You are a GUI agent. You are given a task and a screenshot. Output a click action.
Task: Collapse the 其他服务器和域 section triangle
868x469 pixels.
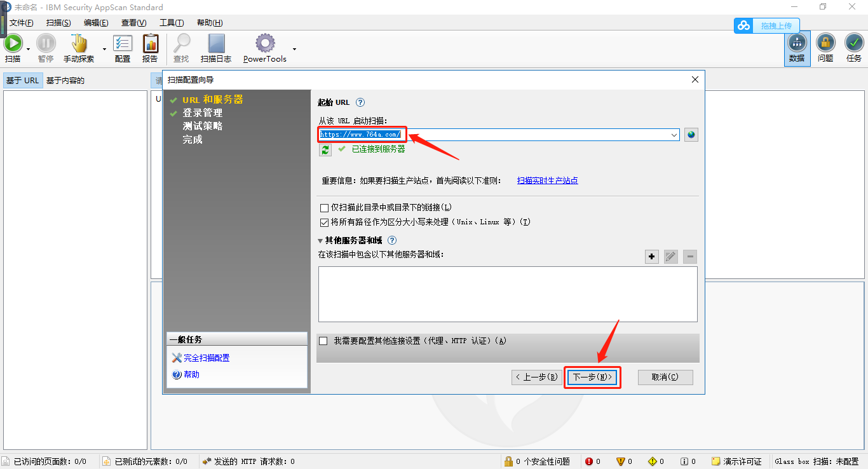click(x=321, y=241)
